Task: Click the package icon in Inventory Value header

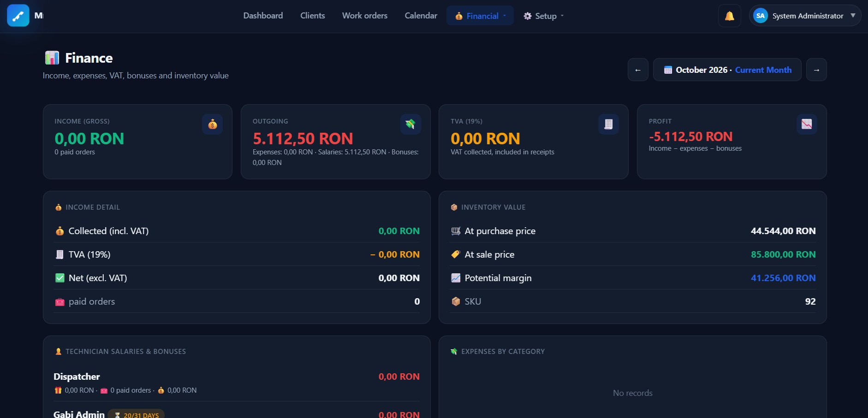Action: (x=454, y=207)
